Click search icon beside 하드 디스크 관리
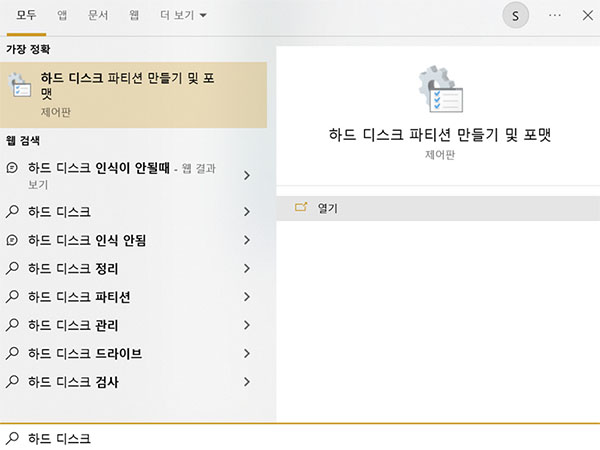The height and width of the screenshot is (450, 600). (12, 324)
